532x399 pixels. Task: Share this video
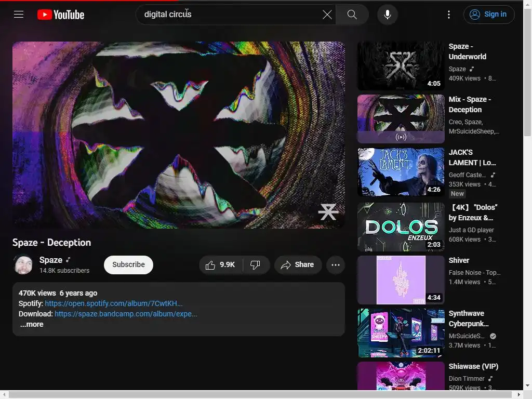tap(298, 264)
